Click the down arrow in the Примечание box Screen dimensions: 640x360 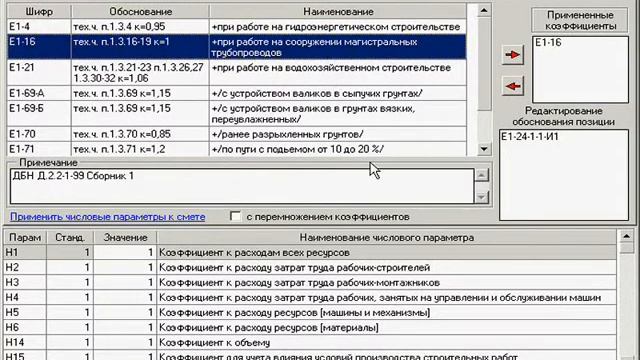coord(482,197)
